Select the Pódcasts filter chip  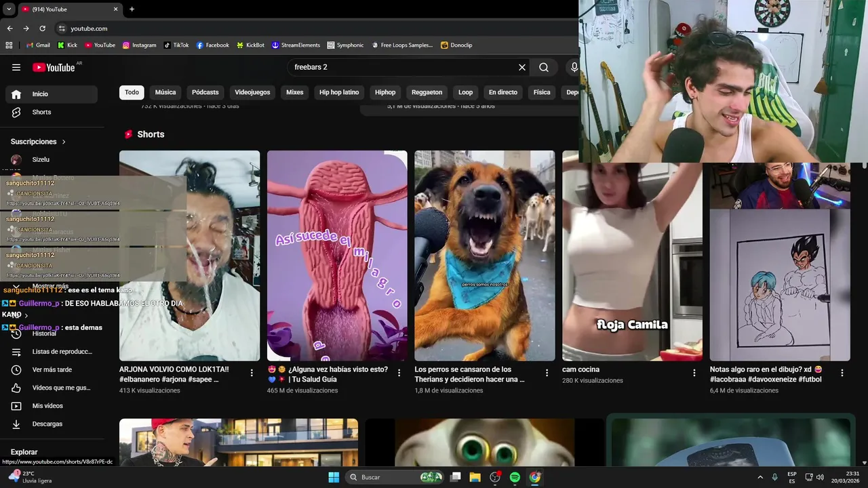tap(205, 92)
